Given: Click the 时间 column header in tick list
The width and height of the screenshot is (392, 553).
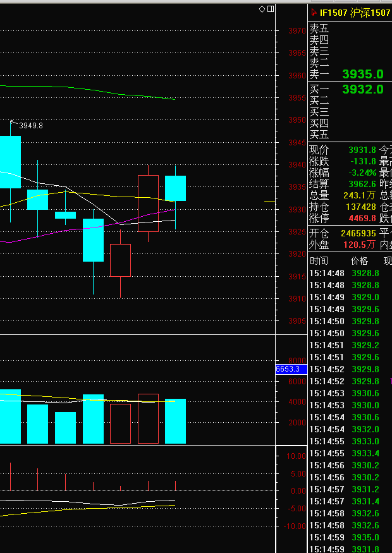Looking at the screenshot, I should (319, 261).
